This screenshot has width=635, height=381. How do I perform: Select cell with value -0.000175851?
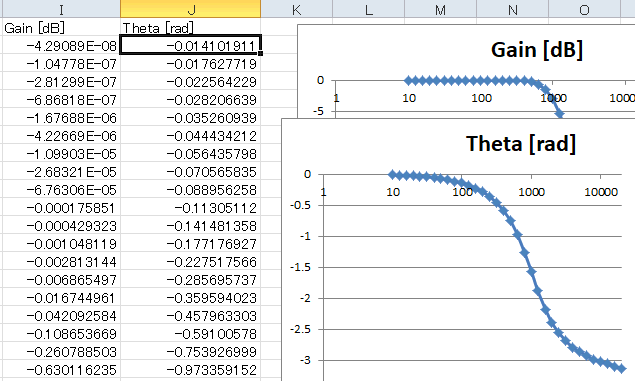[61, 207]
